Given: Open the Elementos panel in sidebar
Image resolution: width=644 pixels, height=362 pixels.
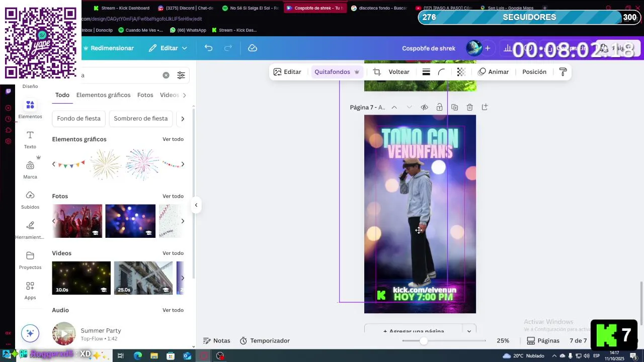Looking at the screenshot, I should tap(30, 109).
